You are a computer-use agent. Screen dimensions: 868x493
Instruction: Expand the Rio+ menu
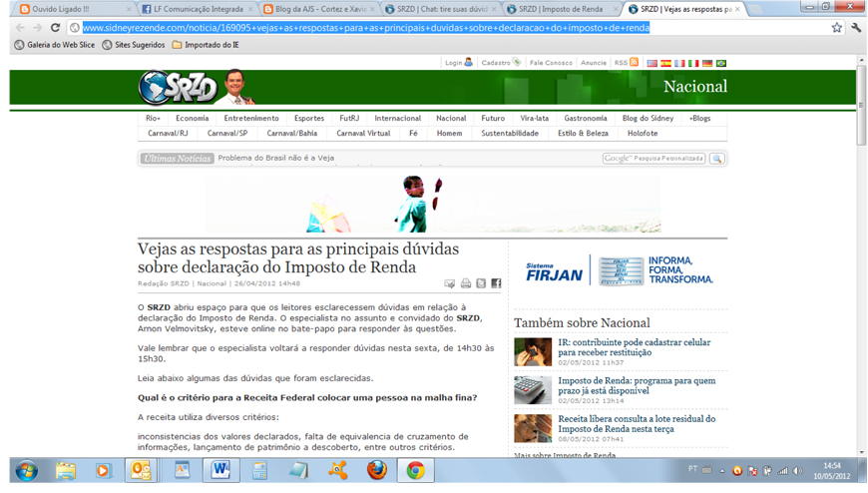click(x=153, y=118)
